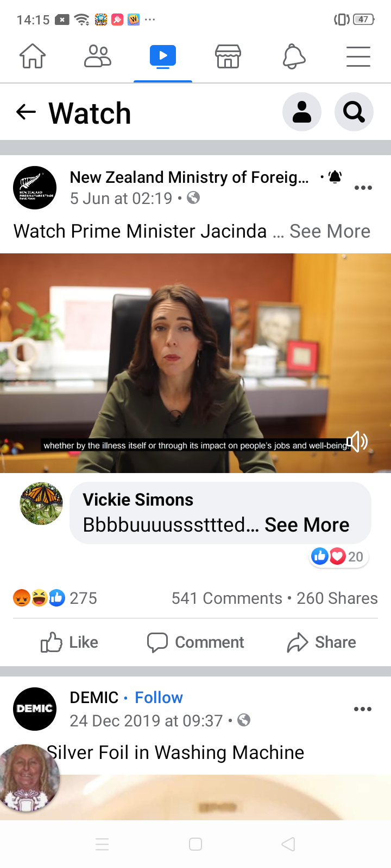Open the Home feed tab icon
391x868 pixels.
click(33, 56)
